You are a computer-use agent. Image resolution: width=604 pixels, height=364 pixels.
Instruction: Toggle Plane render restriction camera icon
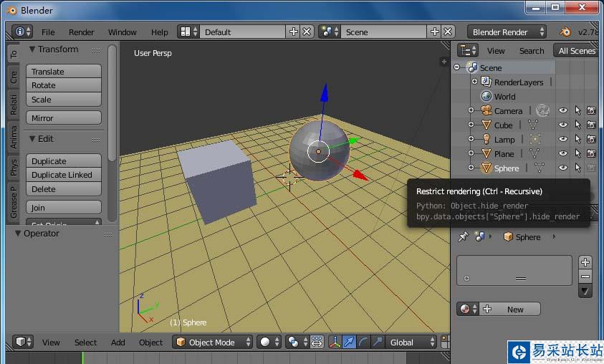point(591,153)
